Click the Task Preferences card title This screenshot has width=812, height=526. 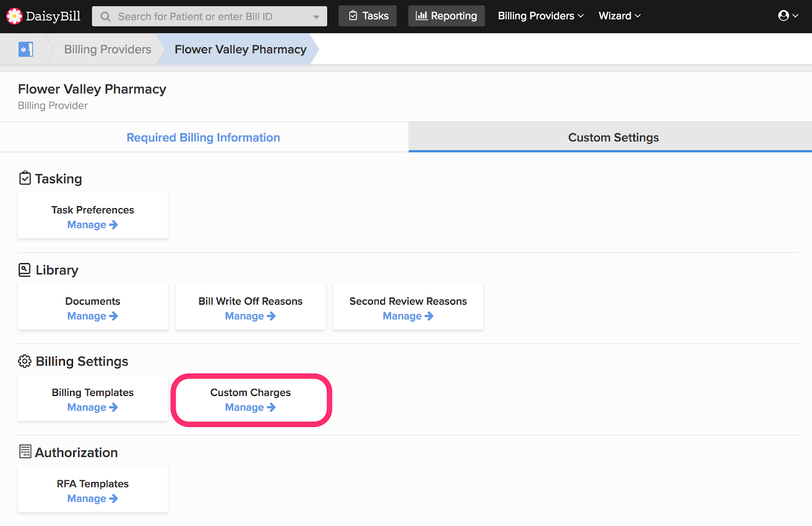tap(93, 210)
